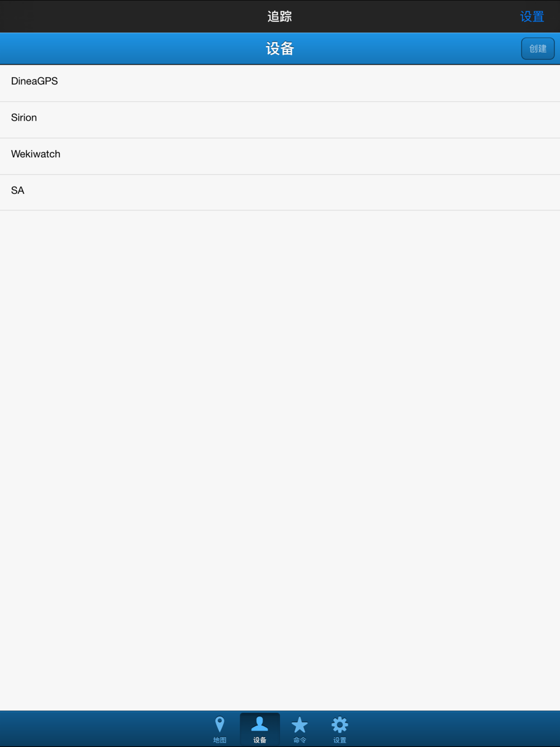Choose the SA device from list

pyautogui.click(x=280, y=193)
